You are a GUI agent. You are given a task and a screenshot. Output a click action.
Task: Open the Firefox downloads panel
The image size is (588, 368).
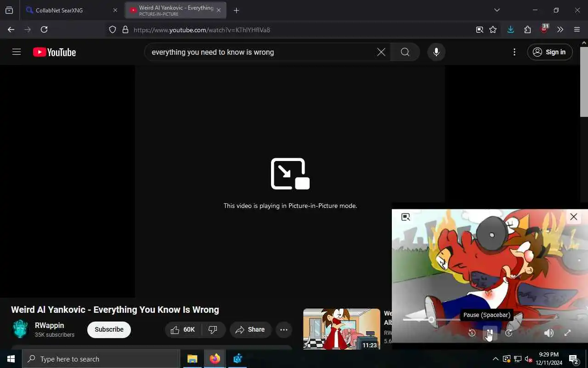(x=510, y=29)
